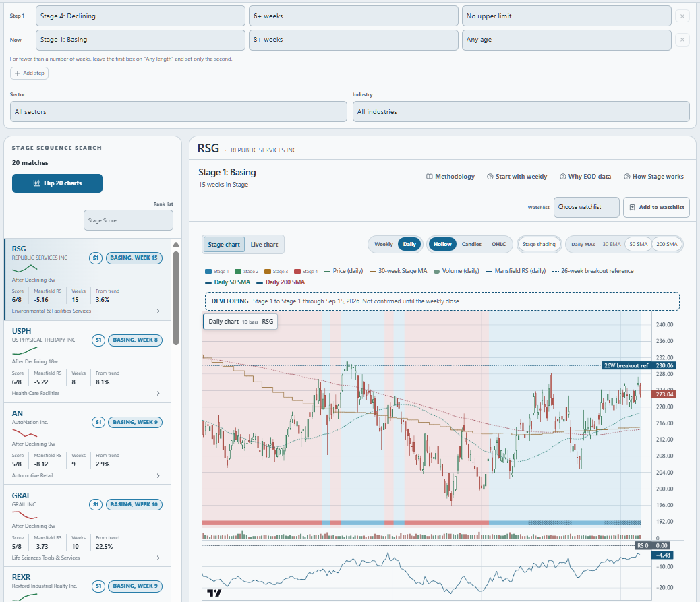Open the Start with weekly help link
The width and height of the screenshot is (700, 602).
point(517,177)
